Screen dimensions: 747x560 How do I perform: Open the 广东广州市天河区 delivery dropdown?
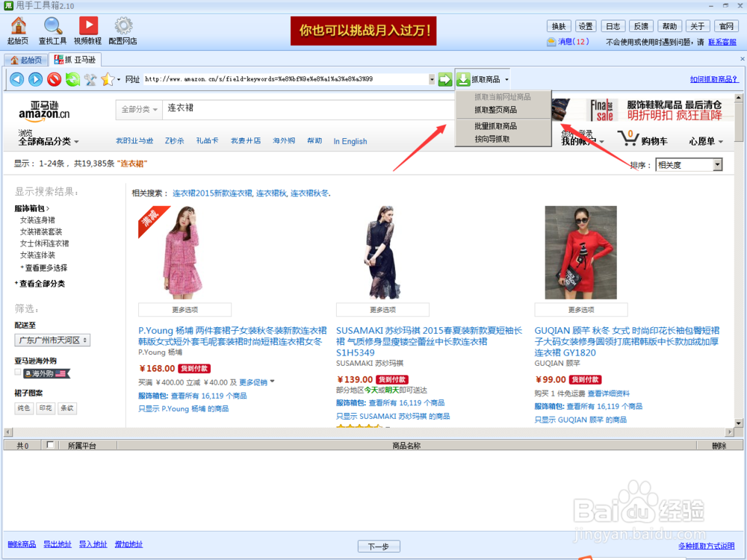(52, 340)
